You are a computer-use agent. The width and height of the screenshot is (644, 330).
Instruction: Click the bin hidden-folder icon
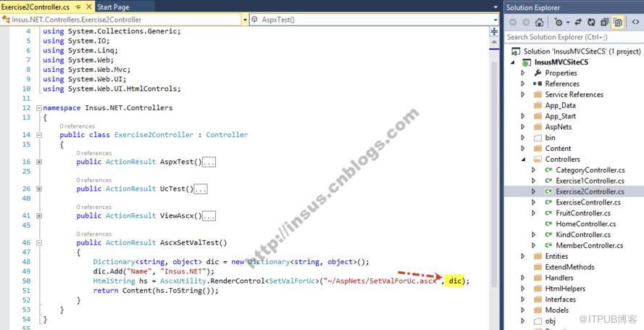click(538, 138)
